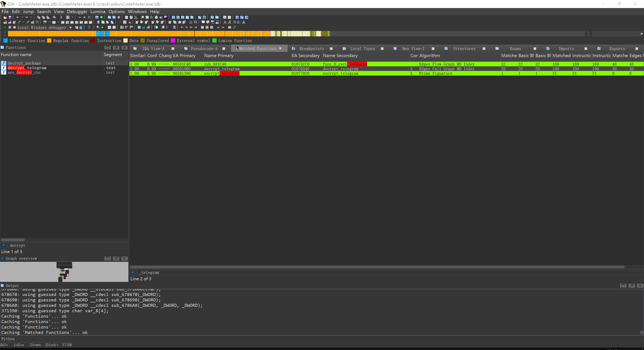
Task: Click the Library function blue legend swatch
Action: (5, 41)
